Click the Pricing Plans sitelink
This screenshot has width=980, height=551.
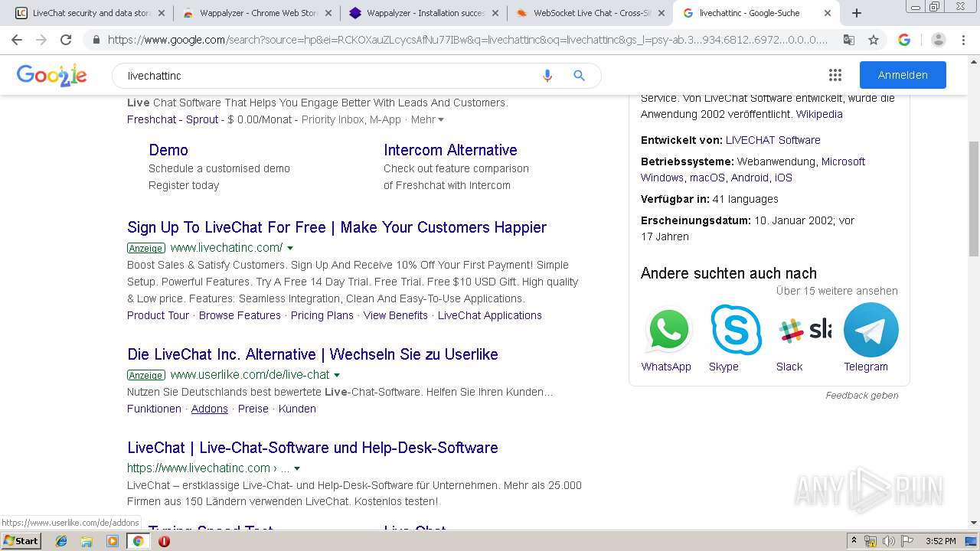322,315
